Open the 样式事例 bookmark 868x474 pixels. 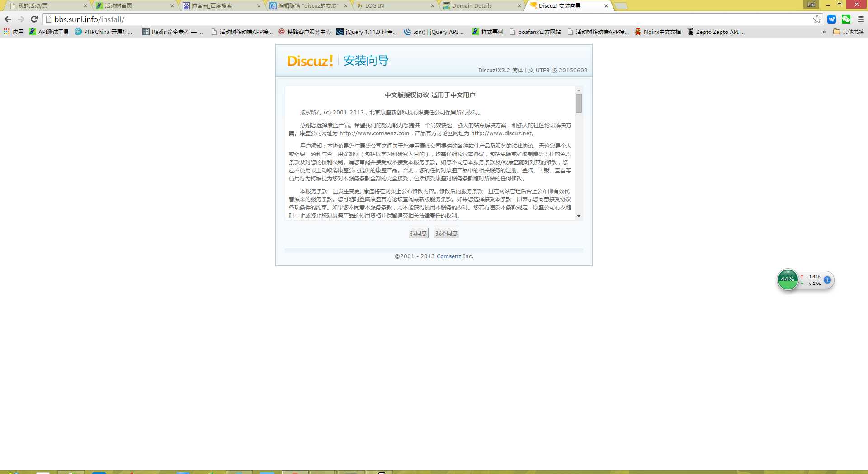click(x=487, y=32)
